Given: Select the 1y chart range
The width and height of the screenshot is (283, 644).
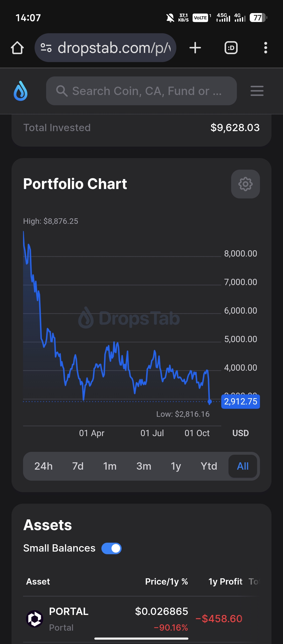Looking at the screenshot, I should [x=176, y=466].
